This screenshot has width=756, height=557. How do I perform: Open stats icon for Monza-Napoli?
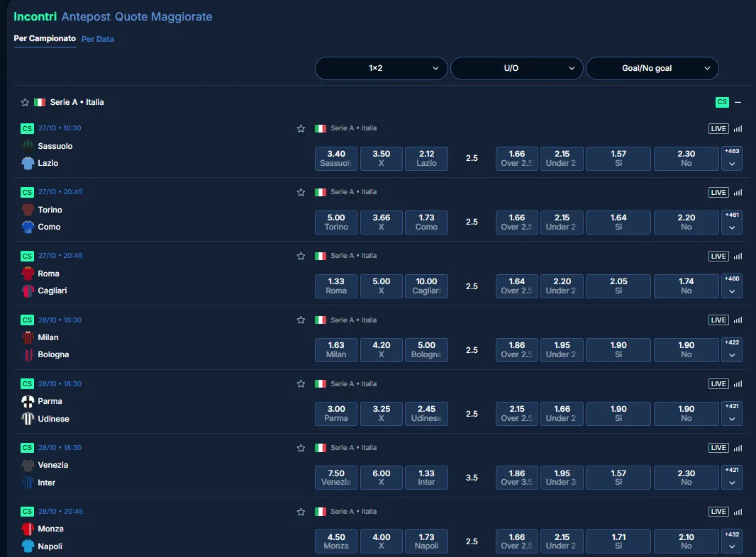[738, 512]
